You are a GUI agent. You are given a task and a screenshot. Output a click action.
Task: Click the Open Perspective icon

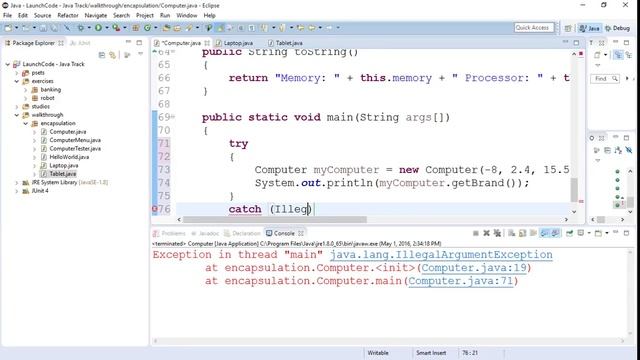point(568,28)
